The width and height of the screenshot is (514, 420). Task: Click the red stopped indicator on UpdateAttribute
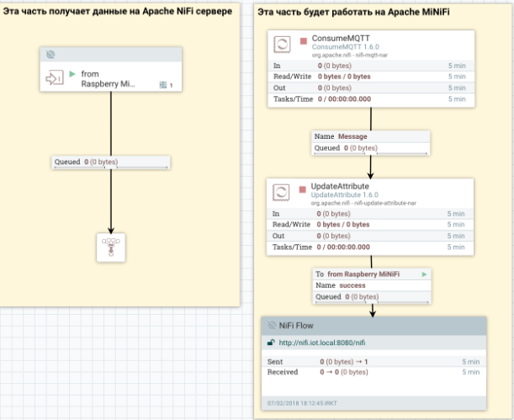click(303, 189)
